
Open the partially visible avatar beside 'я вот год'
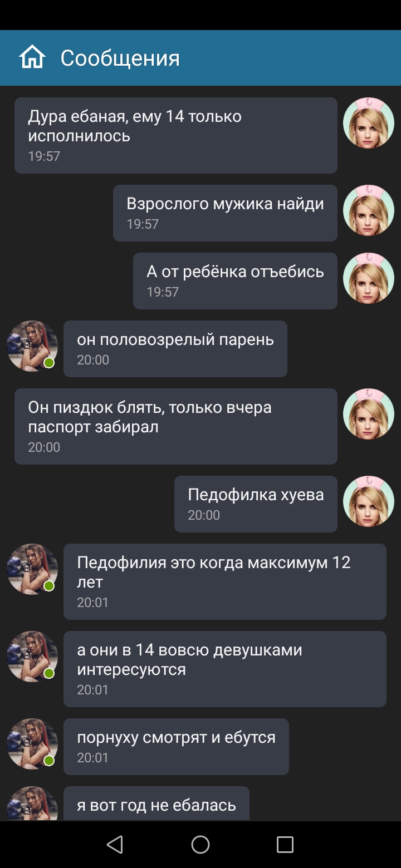[x=32, y=803]
